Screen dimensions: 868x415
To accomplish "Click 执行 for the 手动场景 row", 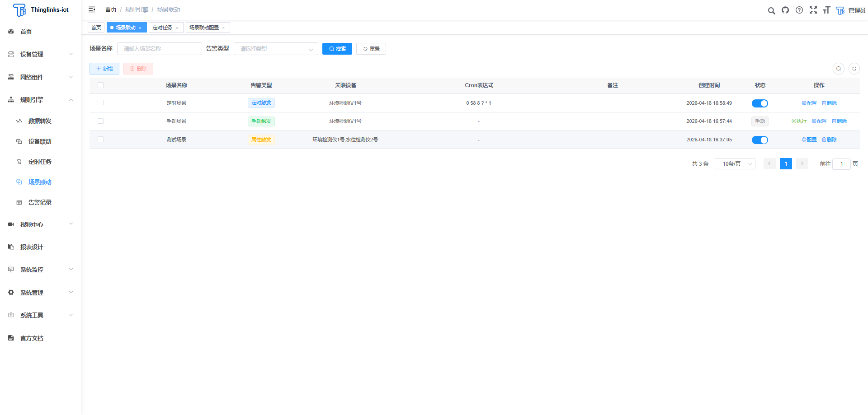I will pyautogui.click(x=799, y=121).
